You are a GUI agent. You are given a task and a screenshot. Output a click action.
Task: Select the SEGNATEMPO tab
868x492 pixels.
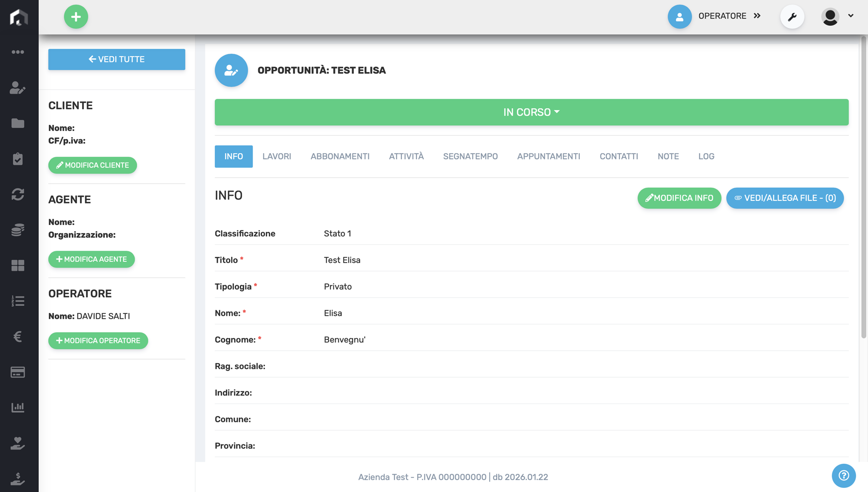pos(470,156)
